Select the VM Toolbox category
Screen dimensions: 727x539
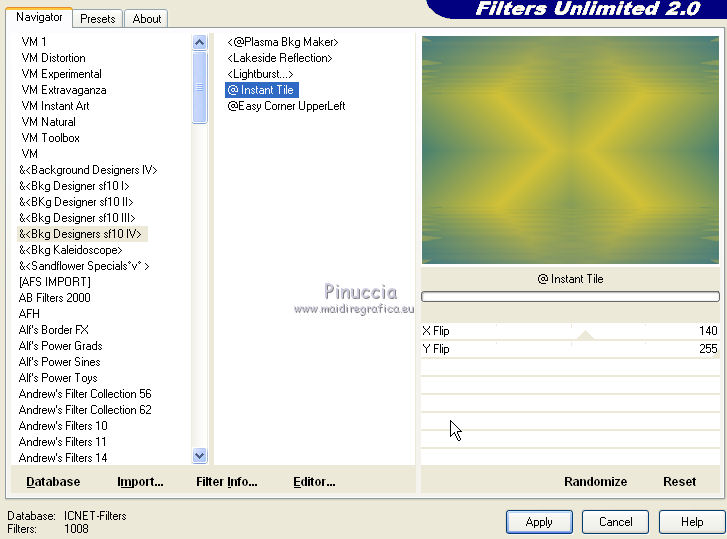[x=50, y=138]
